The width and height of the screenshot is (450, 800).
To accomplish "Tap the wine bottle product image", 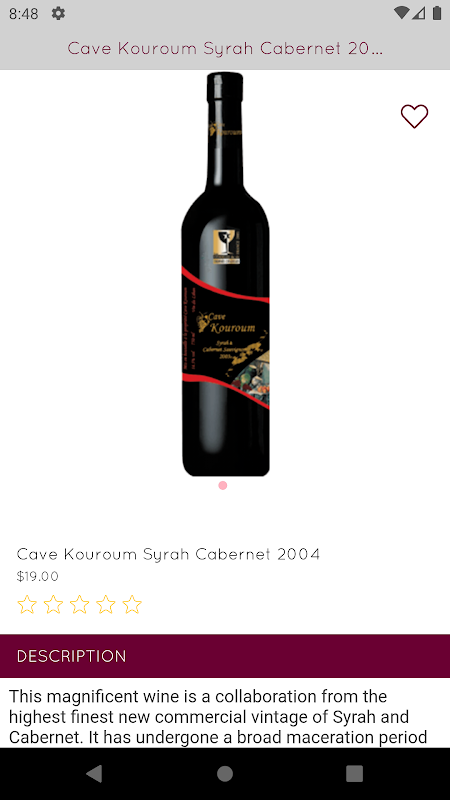I will click(226, 274).
